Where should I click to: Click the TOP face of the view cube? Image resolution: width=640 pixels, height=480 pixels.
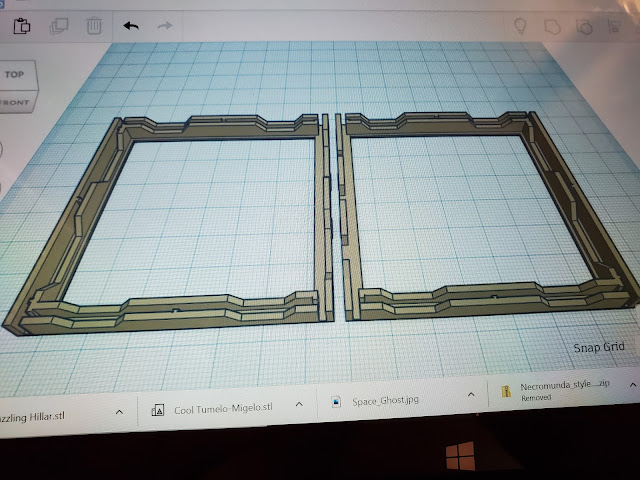click(x=16, y=75)
